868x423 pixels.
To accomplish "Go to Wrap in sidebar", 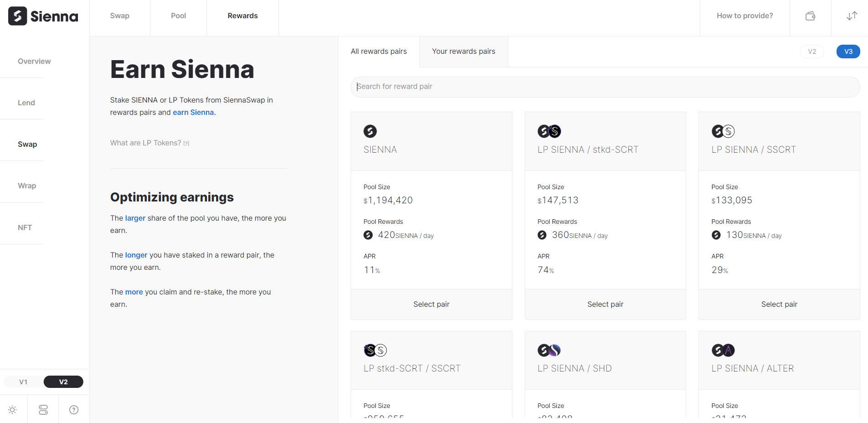I will point(27,186).
